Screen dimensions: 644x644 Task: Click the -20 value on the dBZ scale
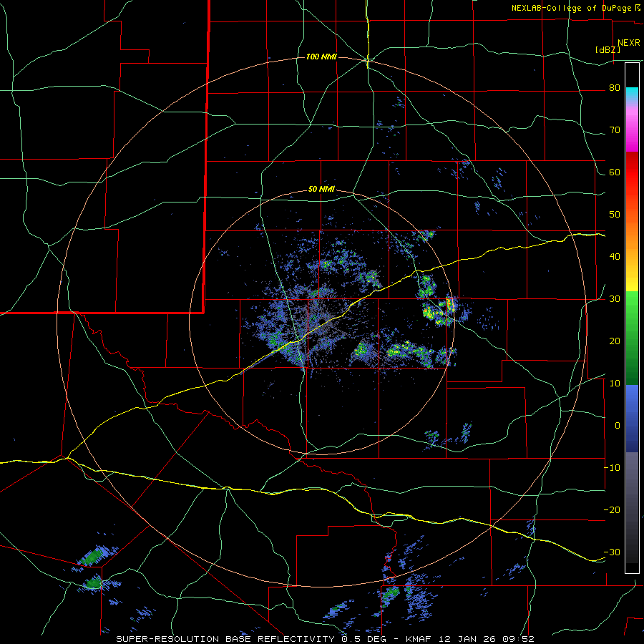tap(612, 510)
